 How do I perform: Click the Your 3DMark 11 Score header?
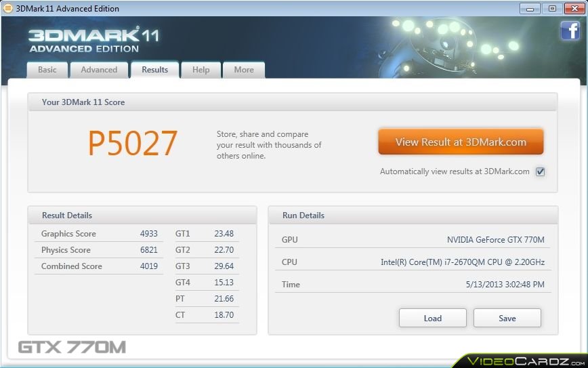tap(293, 102)
